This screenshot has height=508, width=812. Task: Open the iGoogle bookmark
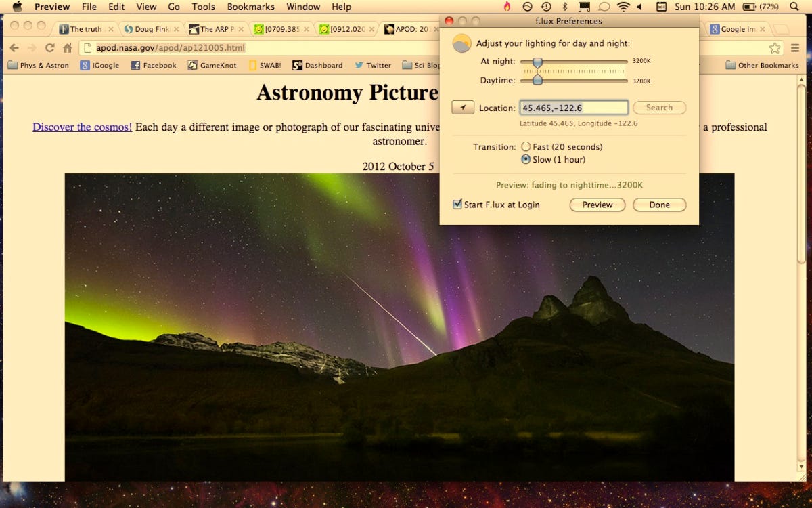(x=99, y=65)
